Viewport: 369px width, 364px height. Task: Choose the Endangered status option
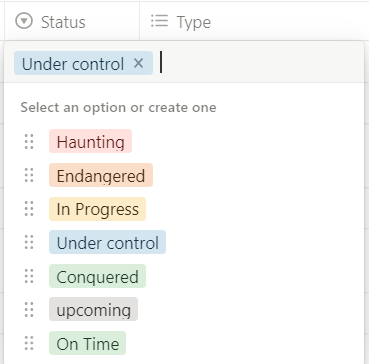tap(101, 175)
